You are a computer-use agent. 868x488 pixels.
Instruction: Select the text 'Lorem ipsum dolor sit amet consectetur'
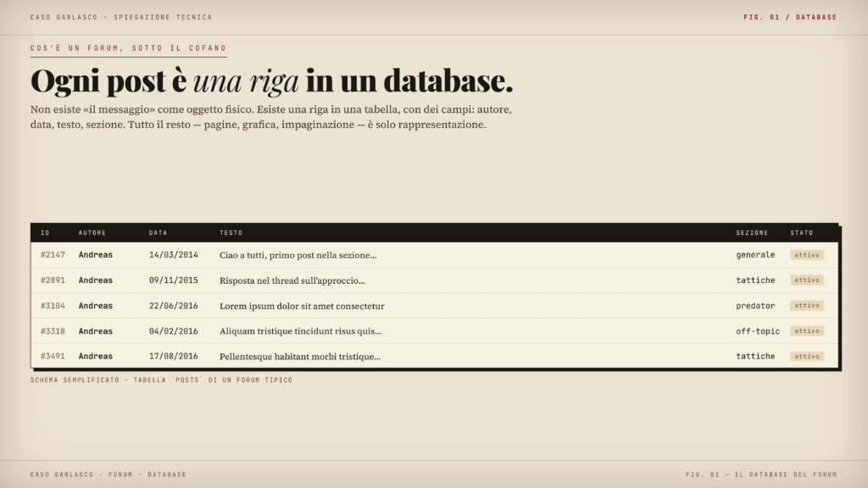pos(302,306)
